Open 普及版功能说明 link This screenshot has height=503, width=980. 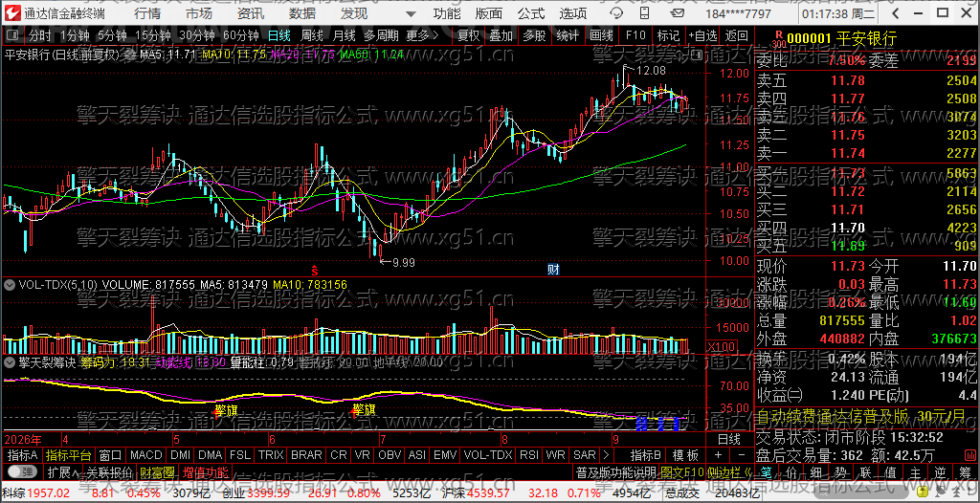[615, 471]
